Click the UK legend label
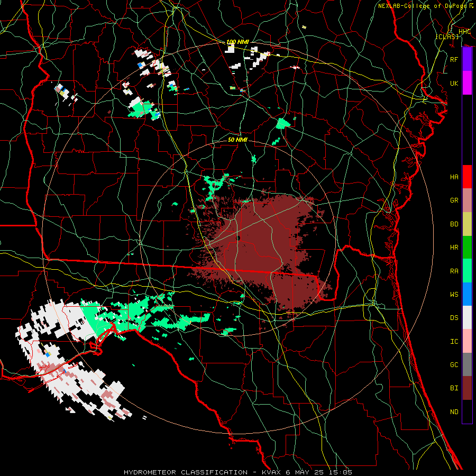 [x=454, y=83]
